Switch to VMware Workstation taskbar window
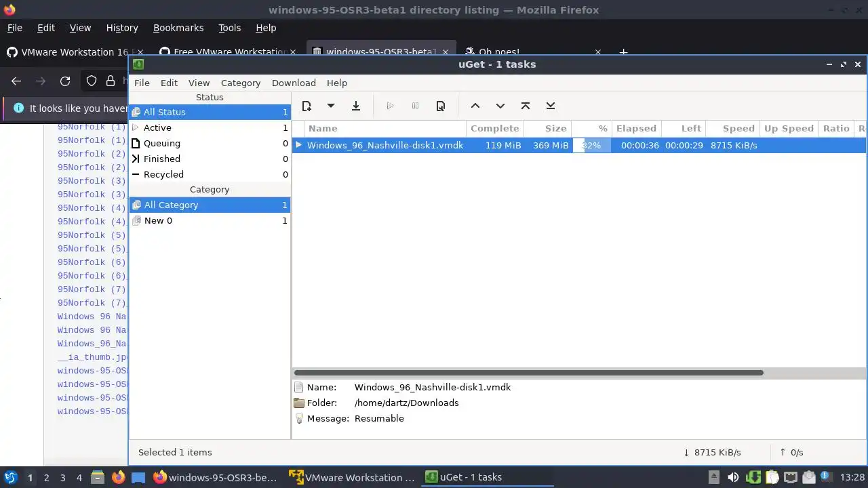This screenshot has width=868, height=488. tap(352, 477)
